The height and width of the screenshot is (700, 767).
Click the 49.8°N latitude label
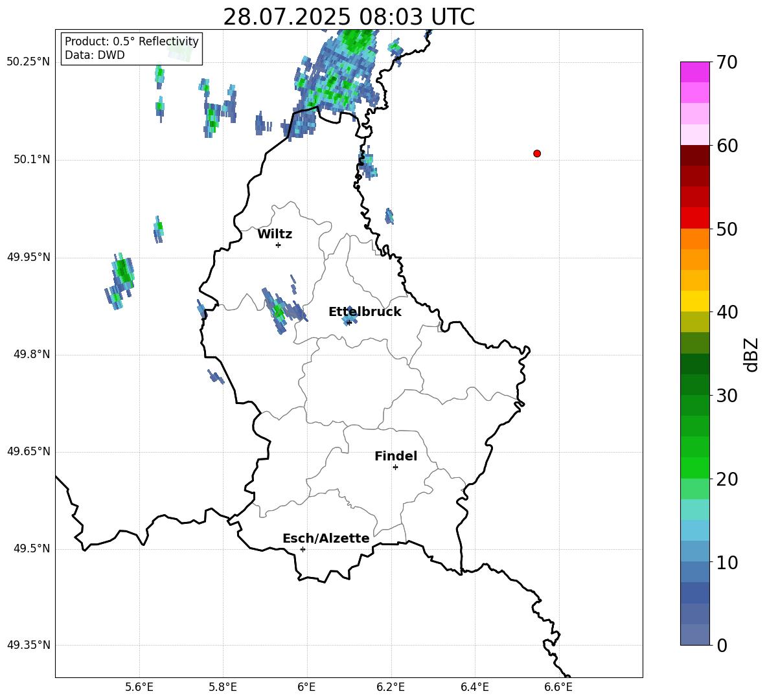(32, 354)
